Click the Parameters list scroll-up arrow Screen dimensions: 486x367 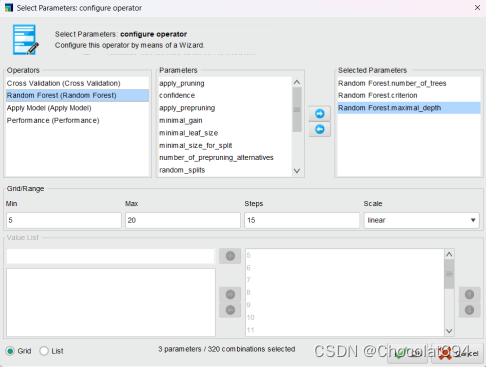pos(297,82)
